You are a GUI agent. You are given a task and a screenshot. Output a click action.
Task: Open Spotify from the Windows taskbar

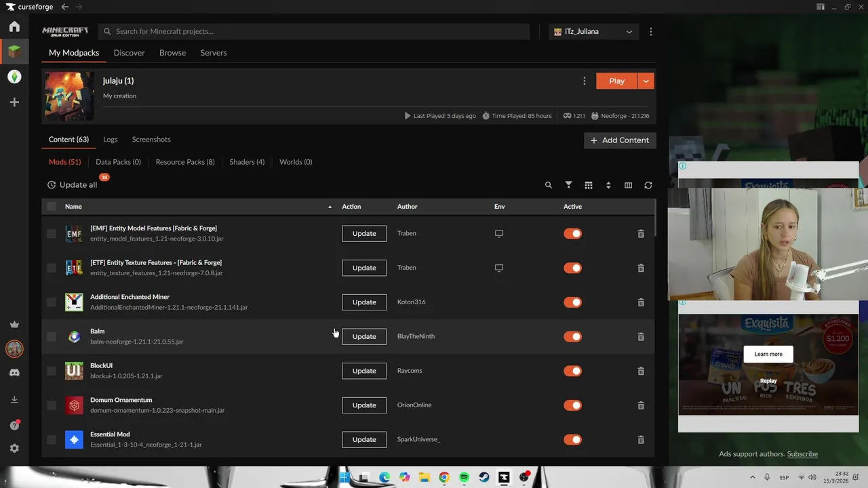464,477
